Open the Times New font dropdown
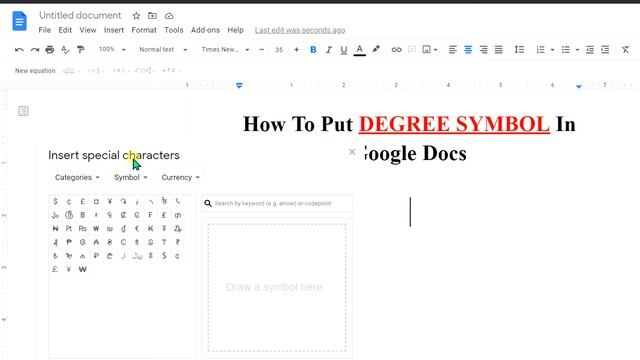 point(225,49)
